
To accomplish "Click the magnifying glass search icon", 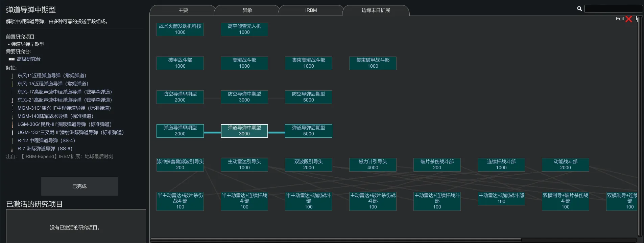I will [x=579, y=9].
